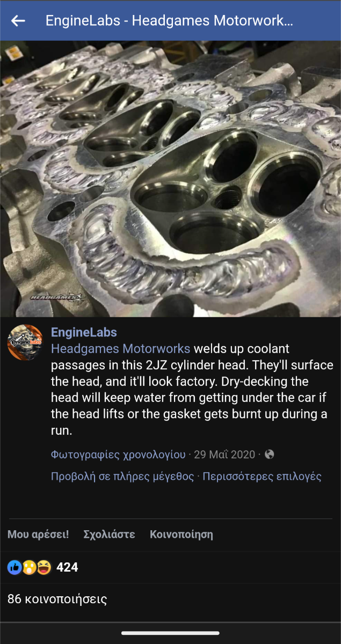Tap the Σχολιάστε comment button
The height and width of the screenshot is (644, 341).
[109, 535]
